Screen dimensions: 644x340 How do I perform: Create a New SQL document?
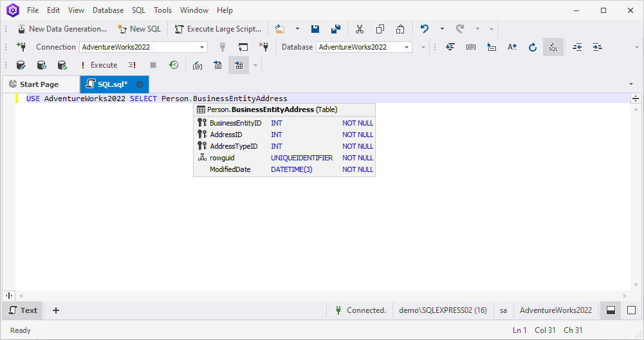(139, 29)
